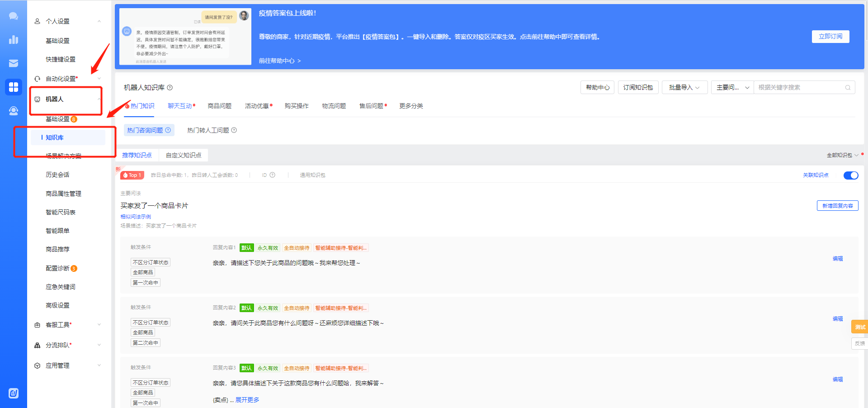Click the 展开更多 link
868x408 pixels.
pos(247,400)
